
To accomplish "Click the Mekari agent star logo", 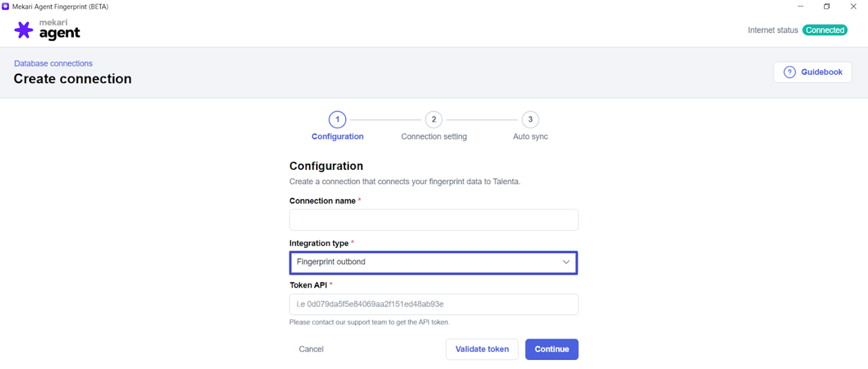I will [x=23, y=30].
